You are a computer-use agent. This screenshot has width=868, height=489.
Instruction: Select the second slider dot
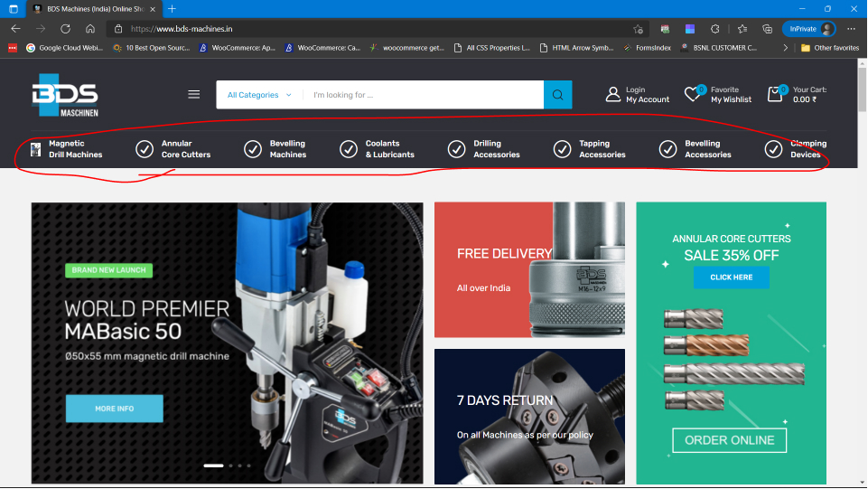(x=231, y=465)
